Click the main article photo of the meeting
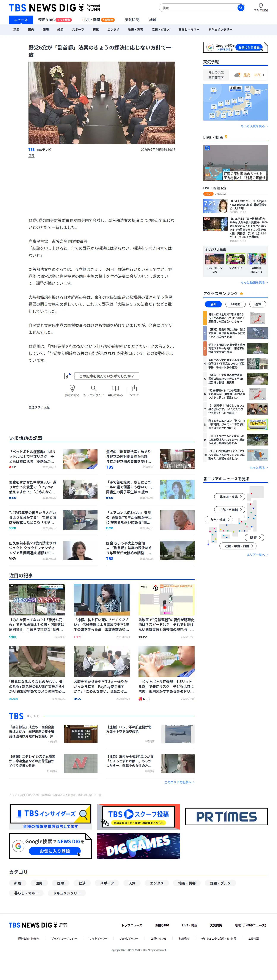277x980 pixels. 102,103
